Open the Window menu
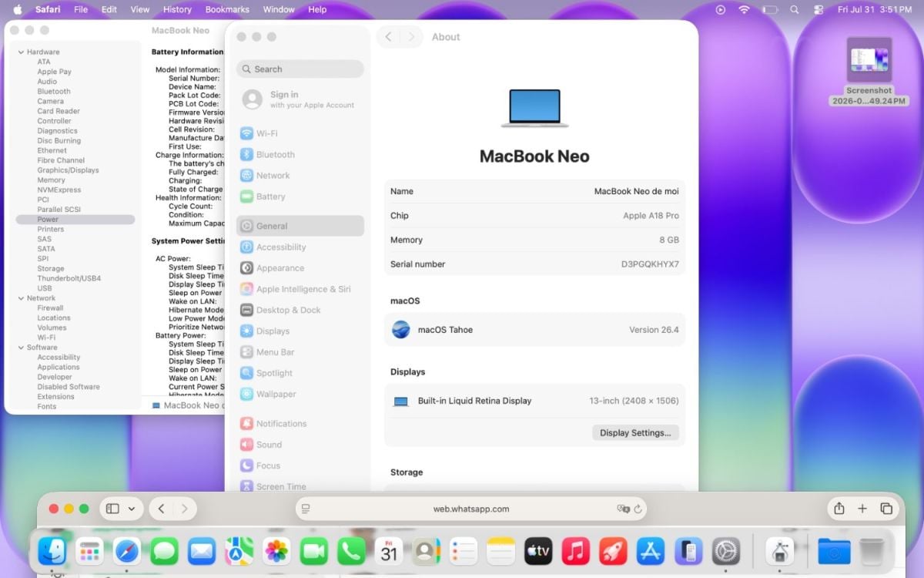 pos(279,10)
